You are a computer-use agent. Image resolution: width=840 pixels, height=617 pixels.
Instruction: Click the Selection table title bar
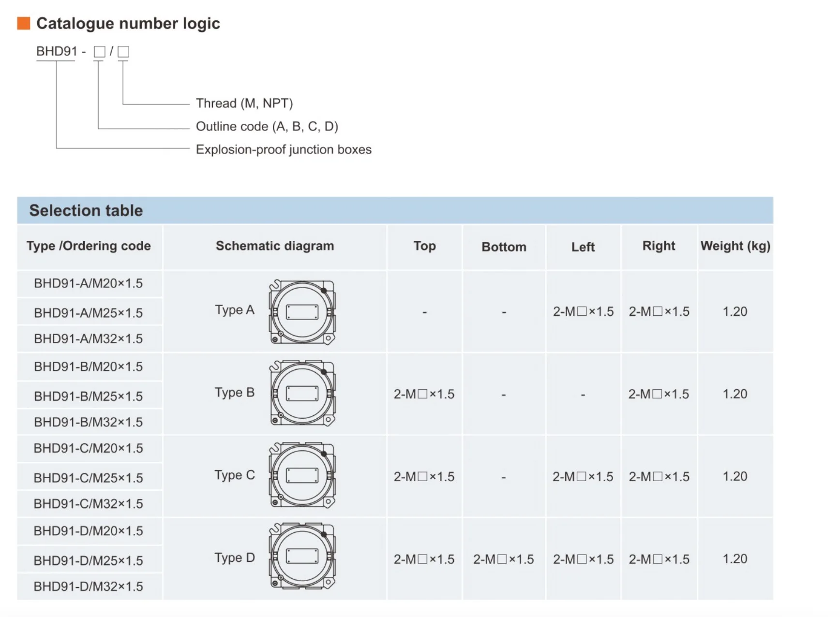click(x=395, y=210)
